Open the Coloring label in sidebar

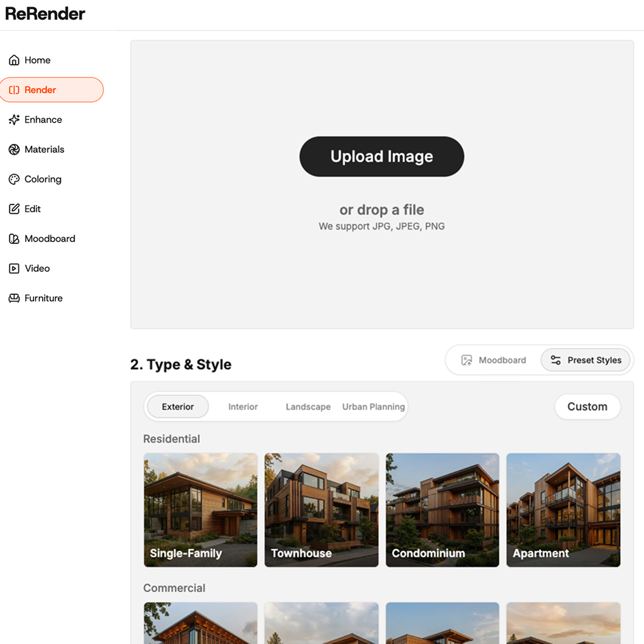tap(43, 179)
